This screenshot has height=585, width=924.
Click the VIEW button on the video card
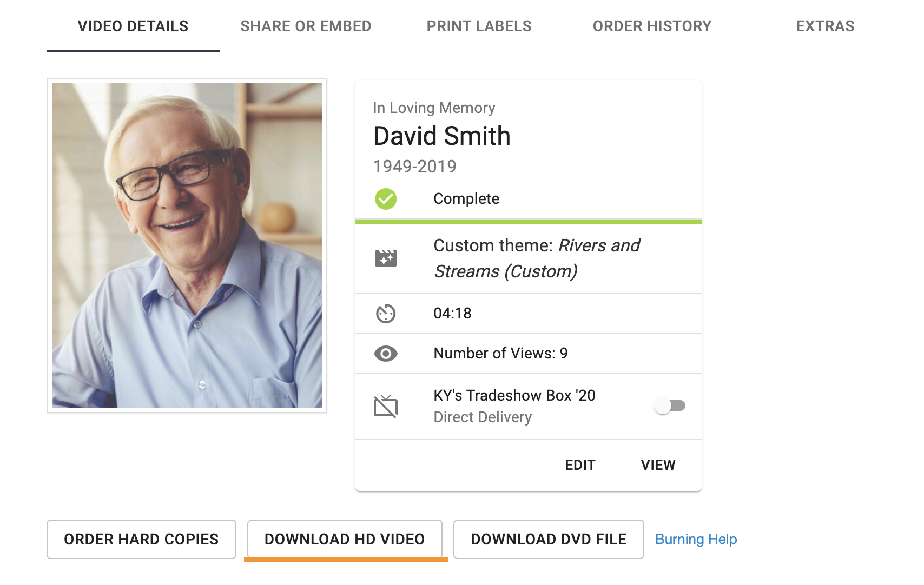(x=658, y=465)
